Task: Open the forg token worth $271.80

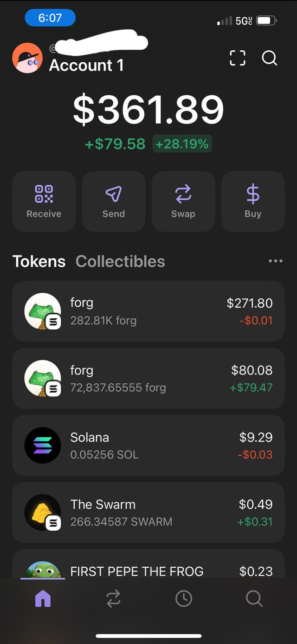Action: tap(148, 311)
